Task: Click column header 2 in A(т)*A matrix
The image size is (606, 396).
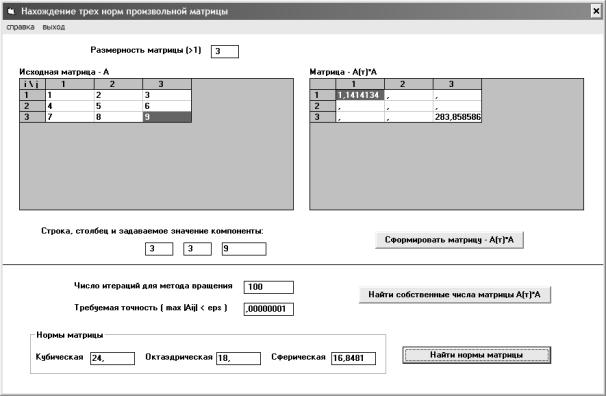Action: (409, 84)
